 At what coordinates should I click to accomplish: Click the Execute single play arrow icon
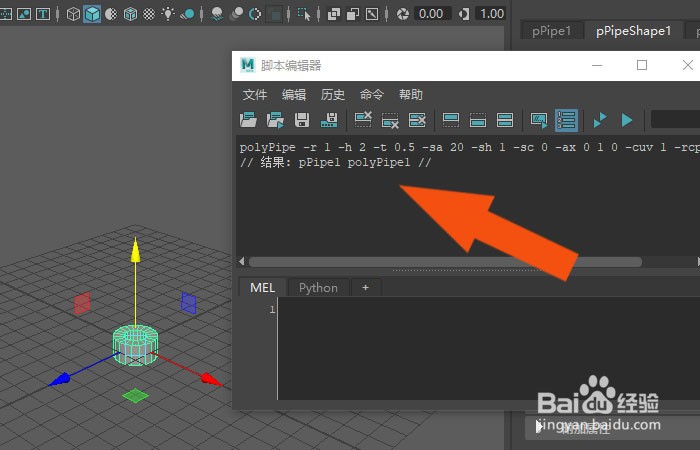pos(627,120)
